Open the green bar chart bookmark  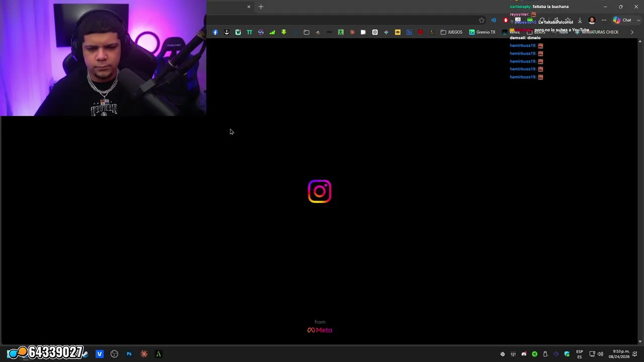coord(272,32)
